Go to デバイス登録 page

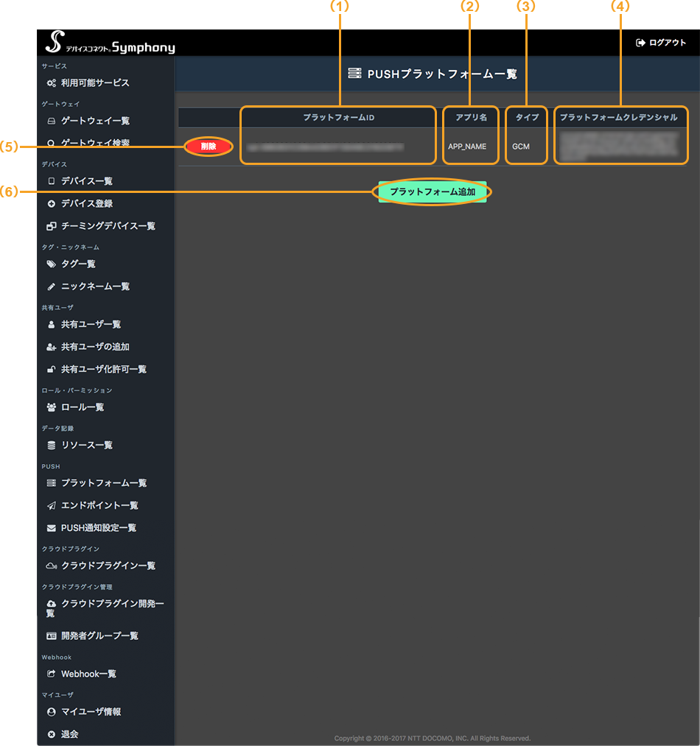click(87, 204)
